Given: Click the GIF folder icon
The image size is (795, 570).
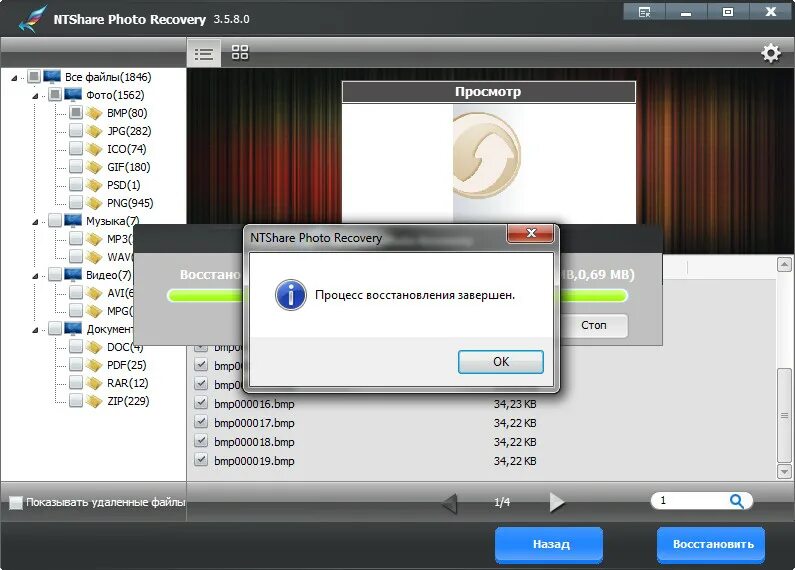Looking at the screenshot, I should (94, 167).
